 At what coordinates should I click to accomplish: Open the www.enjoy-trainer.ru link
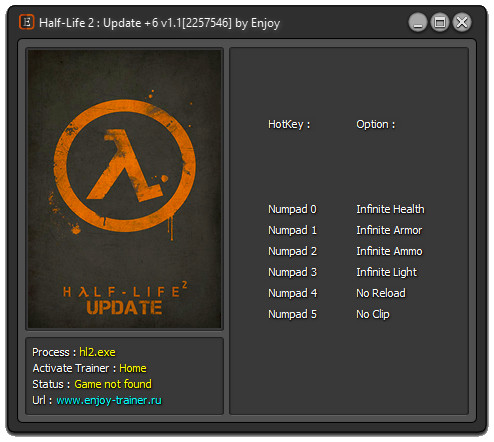[x=109, y=400]
